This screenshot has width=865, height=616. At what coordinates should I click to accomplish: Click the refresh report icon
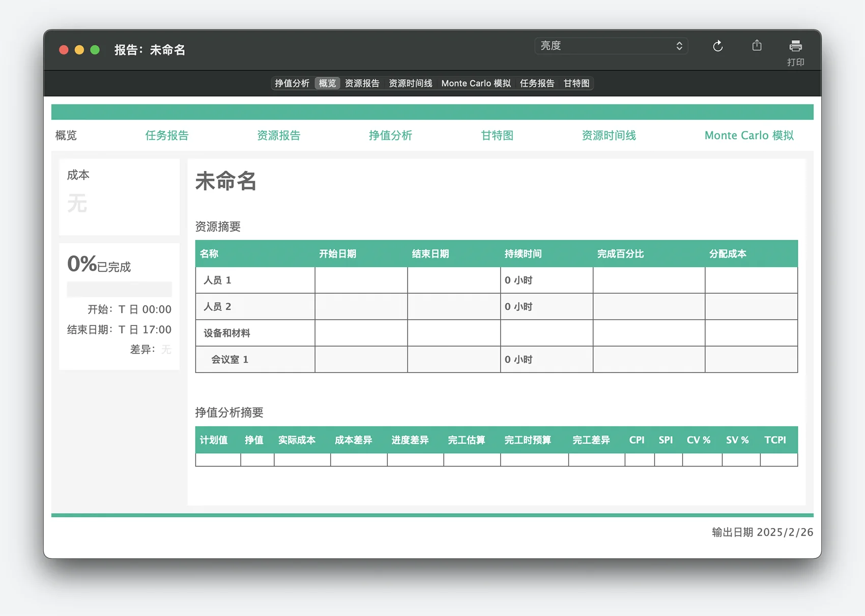click(x=717, y=46)
